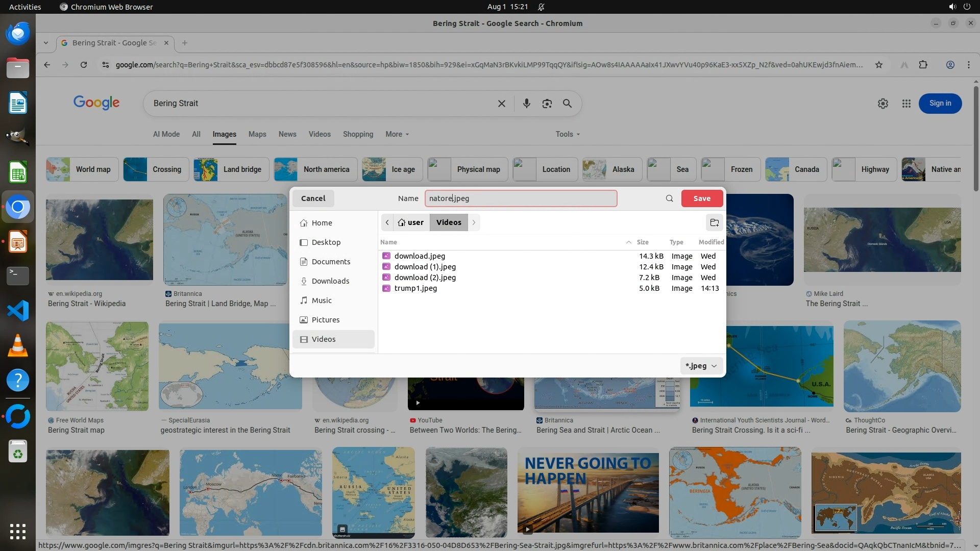The image size is (980, 551).
Task: Switch to the Maps search tab
Action: 257,134
